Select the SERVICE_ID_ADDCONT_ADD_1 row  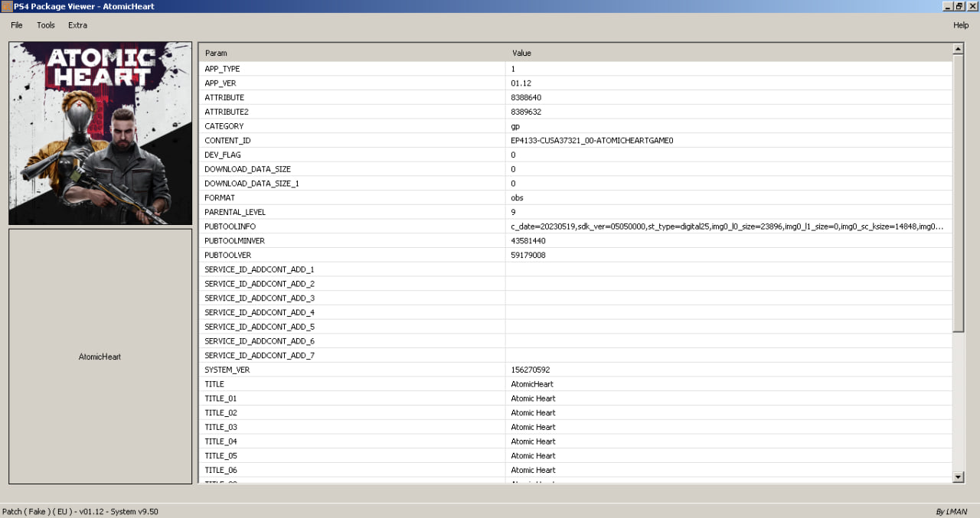(x=576, y=269)
